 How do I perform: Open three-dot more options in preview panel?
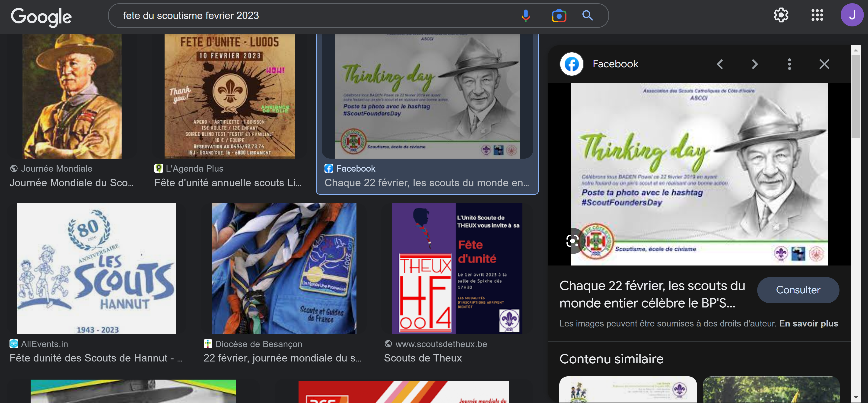pos(789,64)
